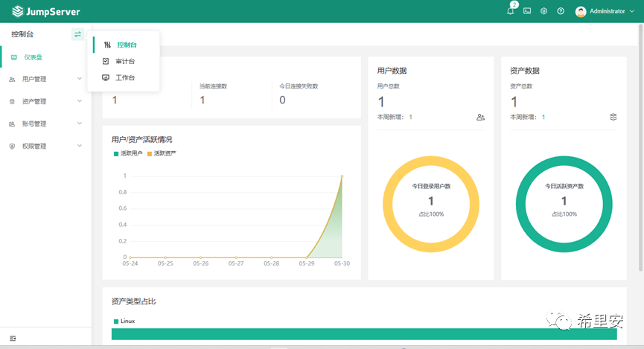
Task: Click the chart data point at 05-30
Action: [342, 176]
